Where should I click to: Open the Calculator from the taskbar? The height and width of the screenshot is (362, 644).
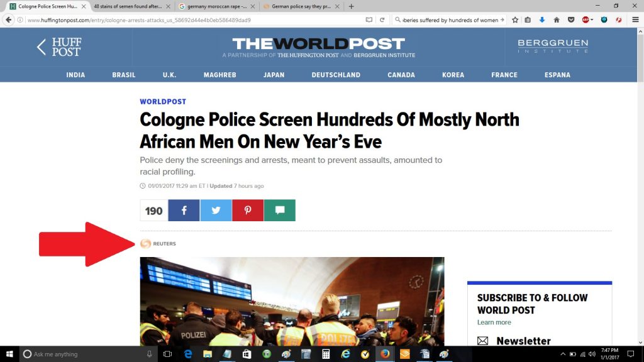point(326,354)
